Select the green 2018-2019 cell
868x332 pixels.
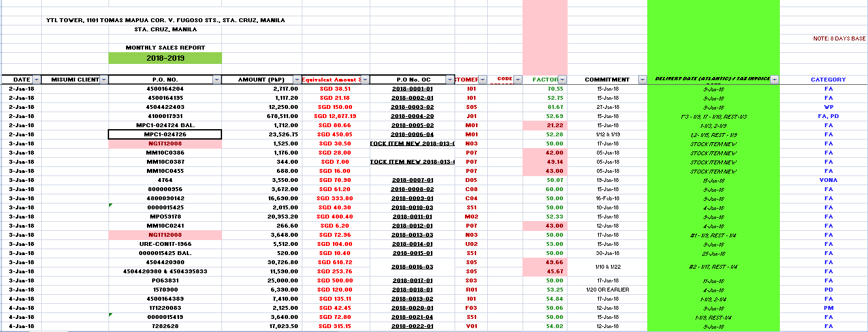coord(165,58)
